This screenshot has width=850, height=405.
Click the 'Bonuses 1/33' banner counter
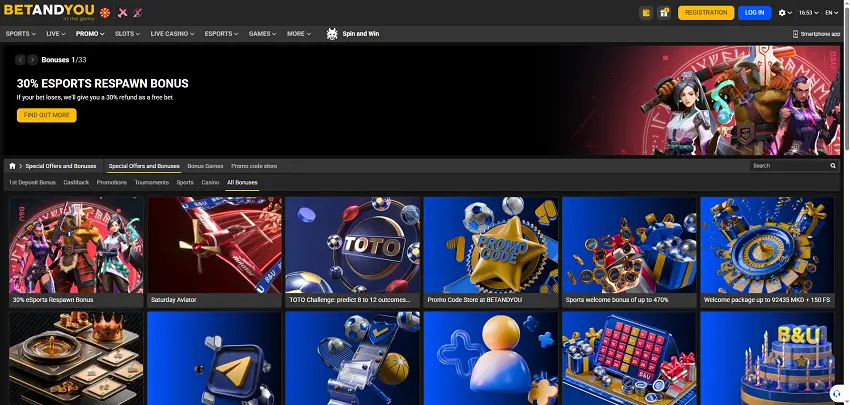(64, 60)
